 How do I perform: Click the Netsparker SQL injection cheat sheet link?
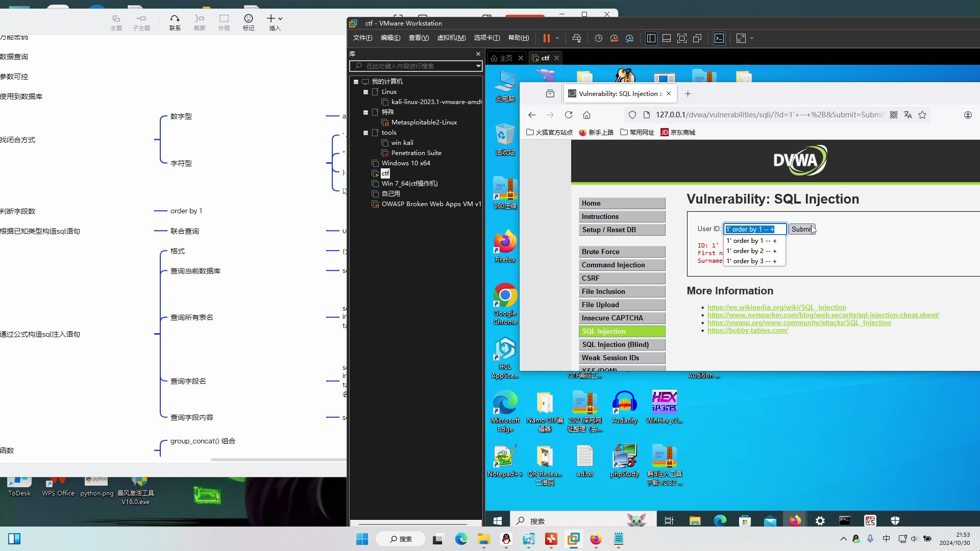(824, 315)
